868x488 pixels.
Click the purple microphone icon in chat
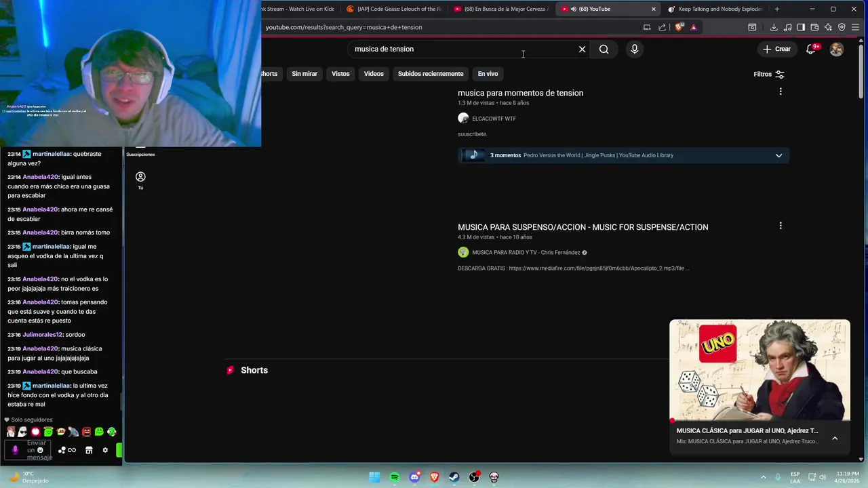click(15, 450)
